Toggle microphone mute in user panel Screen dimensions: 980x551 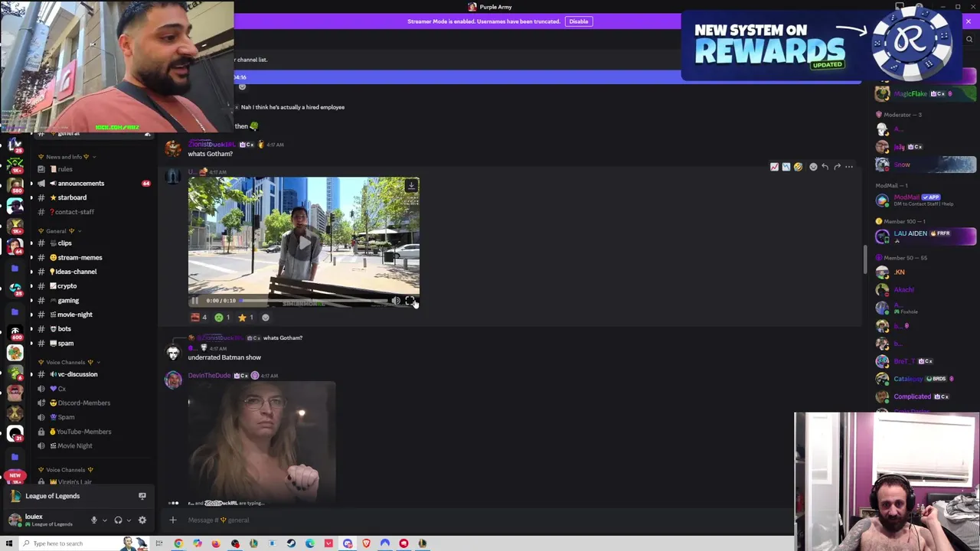pos(94,520)
